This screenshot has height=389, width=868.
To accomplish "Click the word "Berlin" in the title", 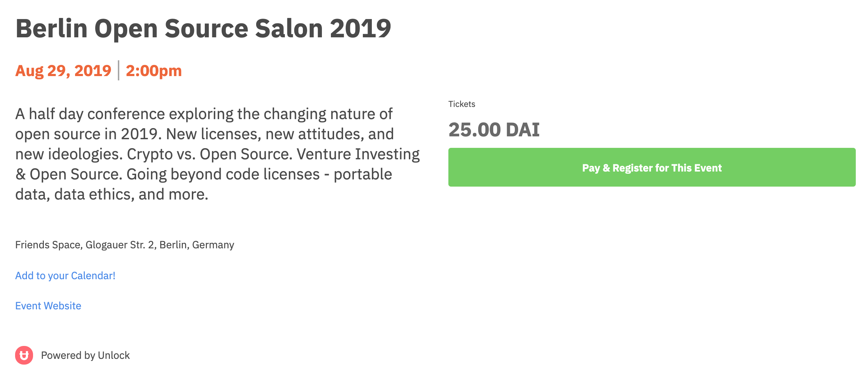I will [x=51, y=28].
